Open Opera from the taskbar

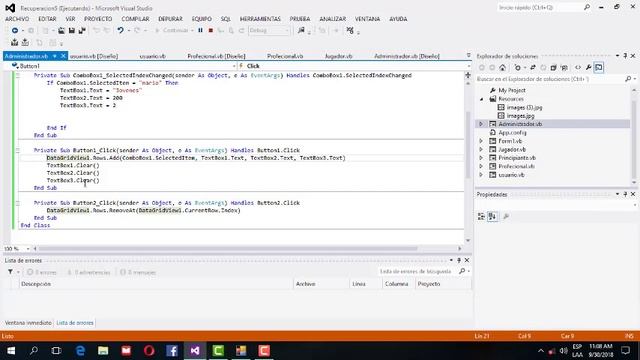[149, 351]
